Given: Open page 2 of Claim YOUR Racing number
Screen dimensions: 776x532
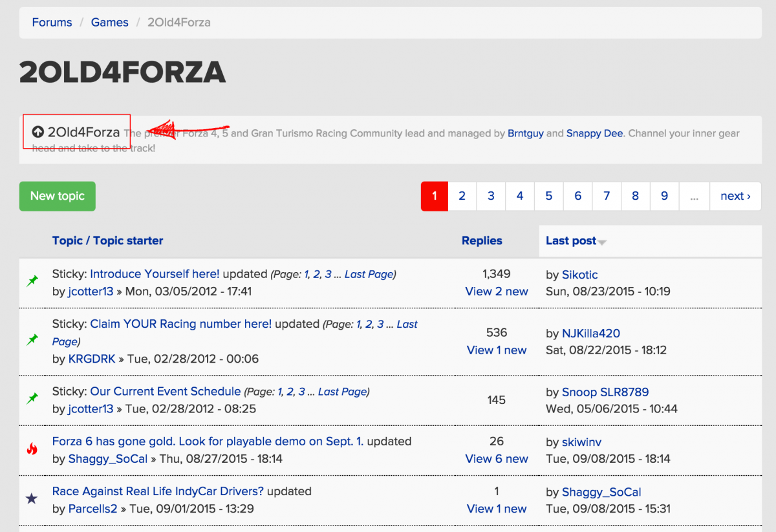Looking at the screenshot, I should click(369, 324).
